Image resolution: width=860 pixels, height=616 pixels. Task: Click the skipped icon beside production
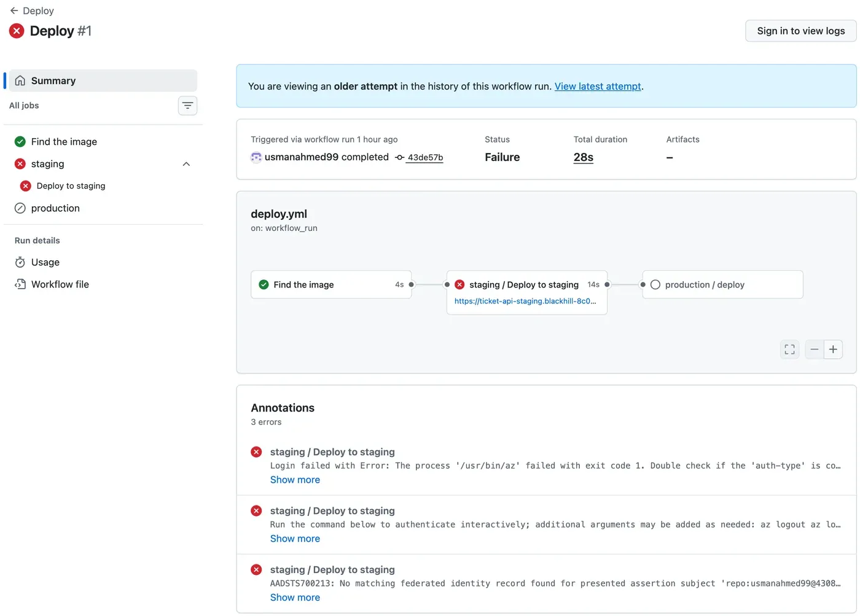pos(20,208)
